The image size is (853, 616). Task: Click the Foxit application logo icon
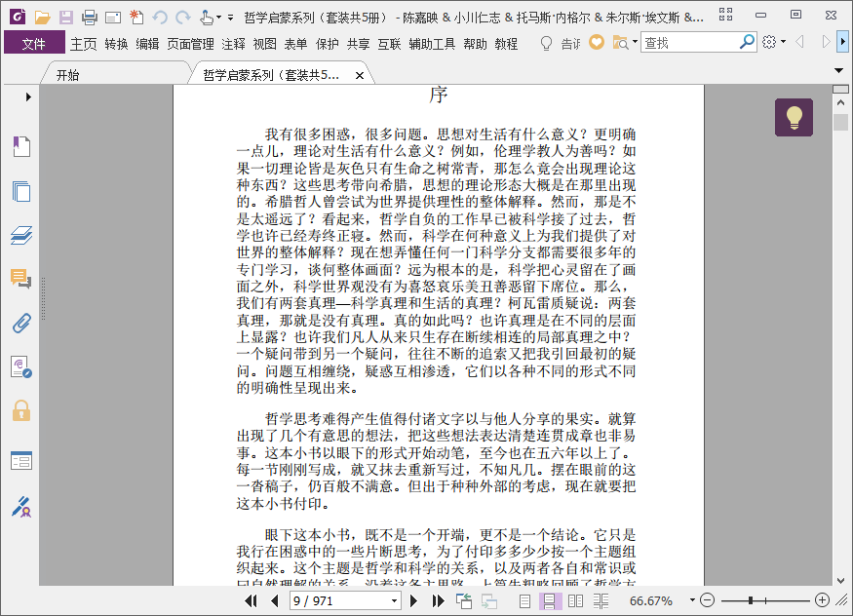click(x=18, y=18)
